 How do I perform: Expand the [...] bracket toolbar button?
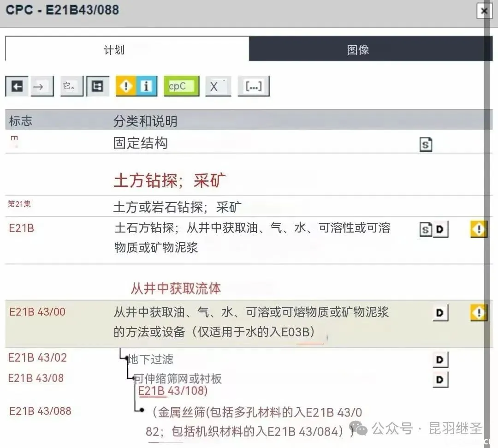coord(253,86)
